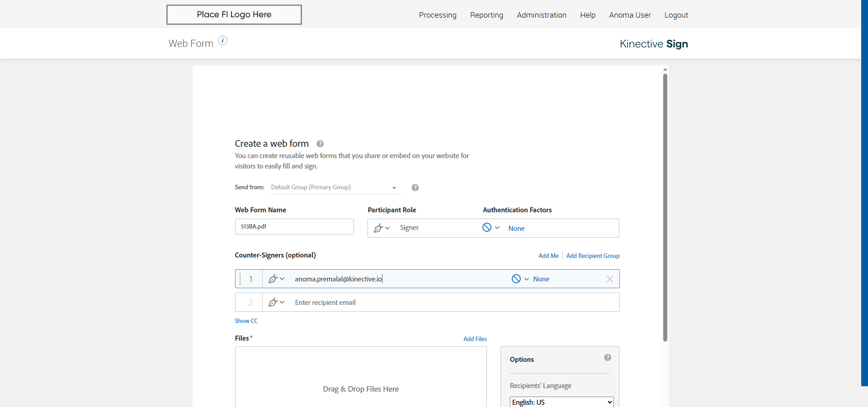Click counter-signer 1 signer pen icon
The image size is (868, 407).
(273, 279)
